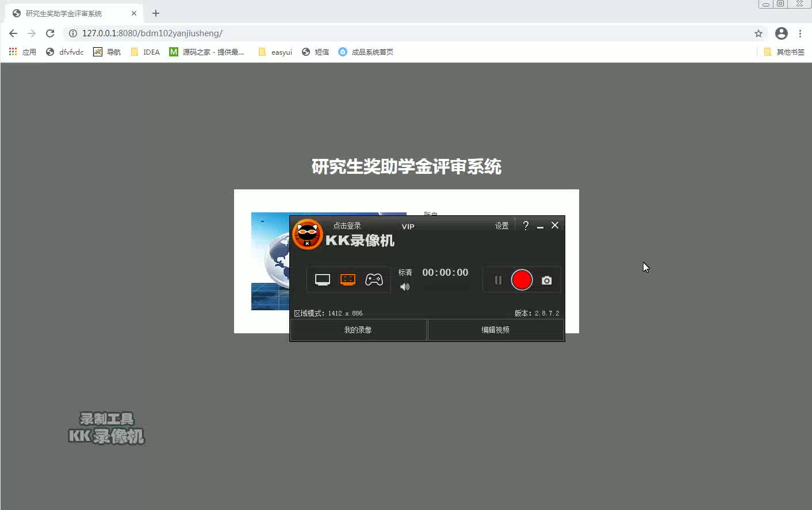This screenshot has height=510, width=812.
Task: Click the help question mark in KK录像机
Action: [525, 226]
